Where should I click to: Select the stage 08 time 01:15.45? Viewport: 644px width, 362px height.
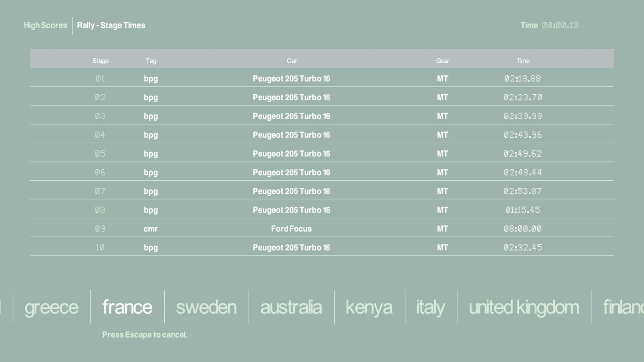pos(523,210)
